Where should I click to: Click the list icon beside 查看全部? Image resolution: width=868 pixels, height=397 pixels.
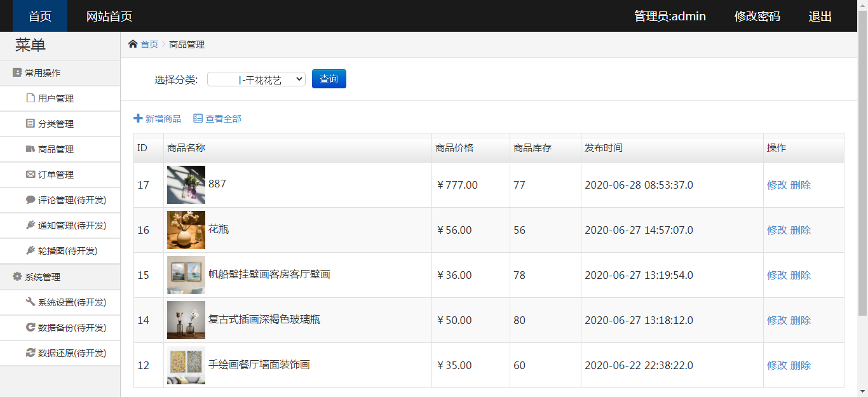(x=198, y=119)
